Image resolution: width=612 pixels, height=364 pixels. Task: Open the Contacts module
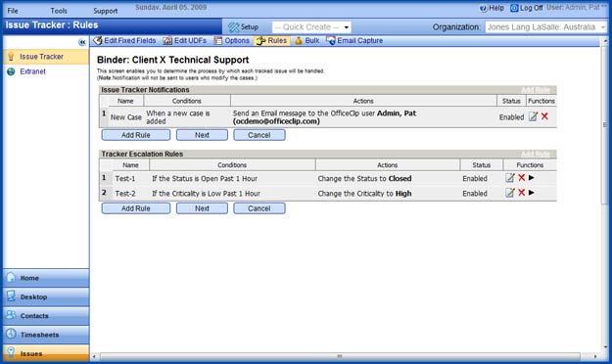click(x=46, y=316)
